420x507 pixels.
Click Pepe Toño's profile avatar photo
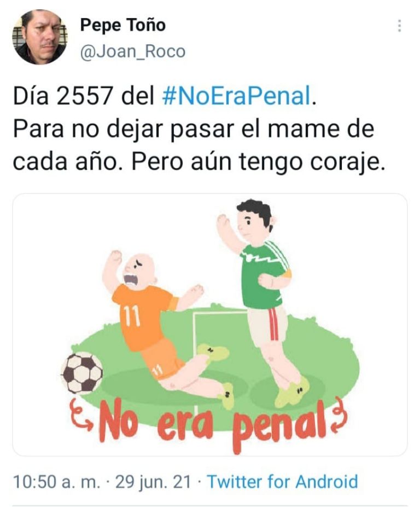(x=40, y=37)
